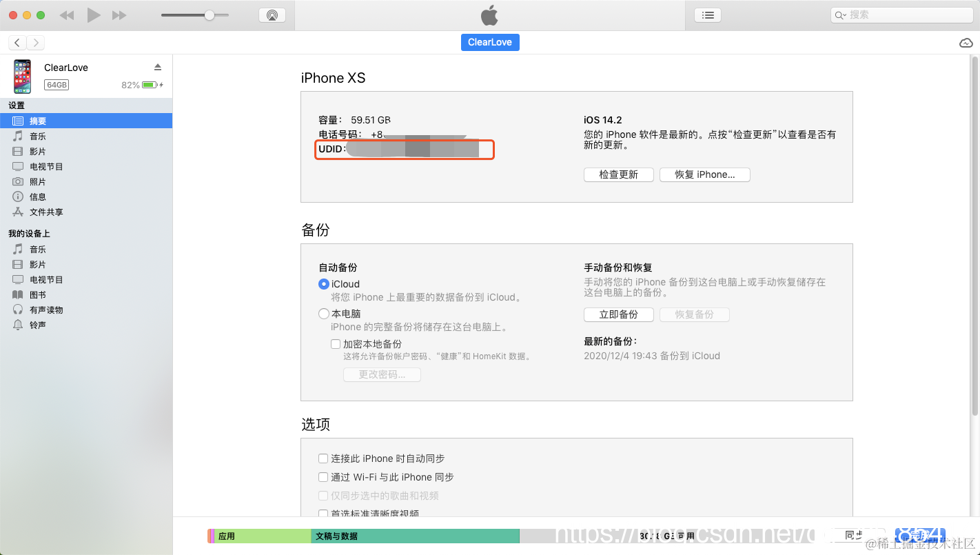Select the 本电脑 backup option
Viewport: 980px width, 555px height.
[x=323, y=313]
